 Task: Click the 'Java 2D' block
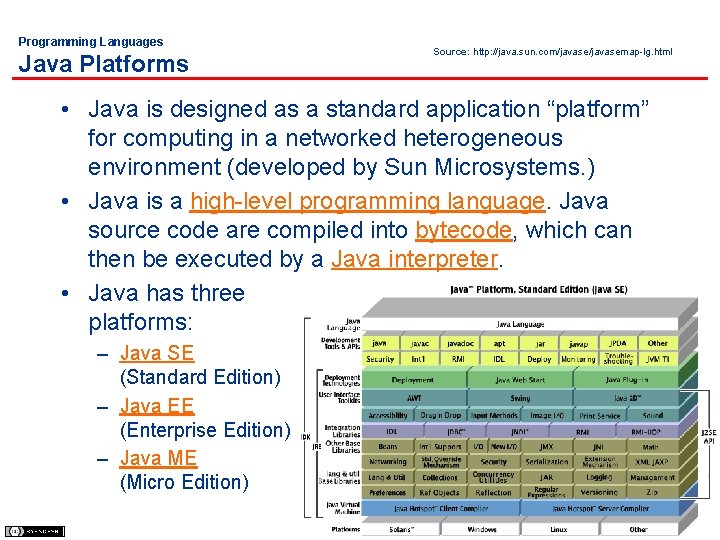coord(626,398)
